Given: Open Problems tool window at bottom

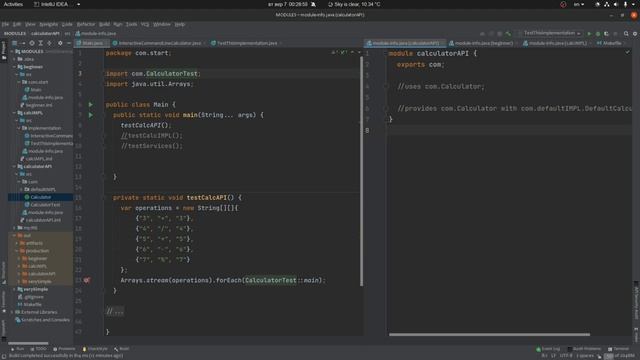Looking at the screenshot, I should coord(64,349).
